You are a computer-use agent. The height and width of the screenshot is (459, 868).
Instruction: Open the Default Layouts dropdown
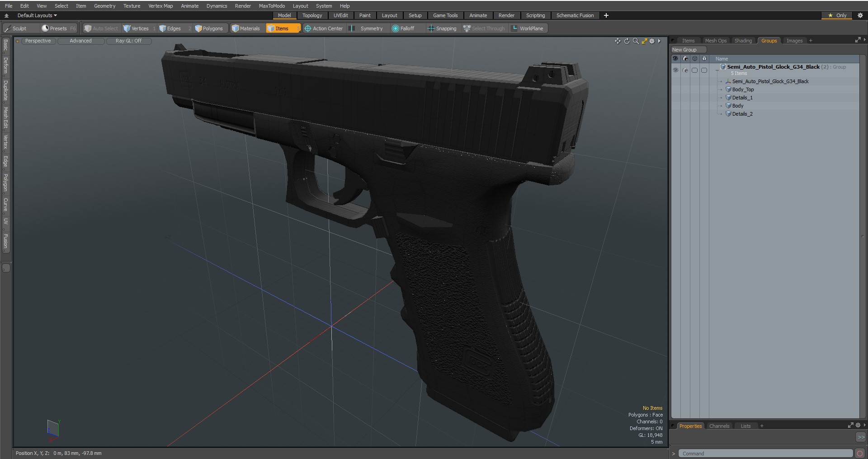[37, 15]
